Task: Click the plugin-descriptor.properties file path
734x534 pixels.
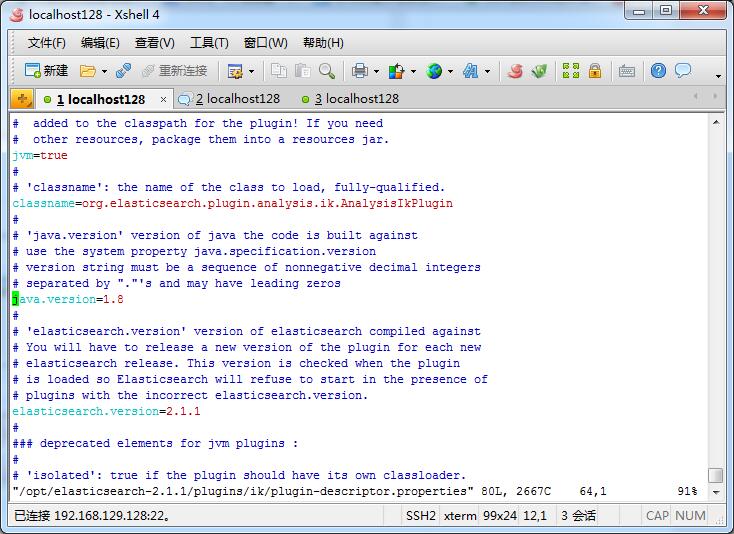Action: coord(243,491)
